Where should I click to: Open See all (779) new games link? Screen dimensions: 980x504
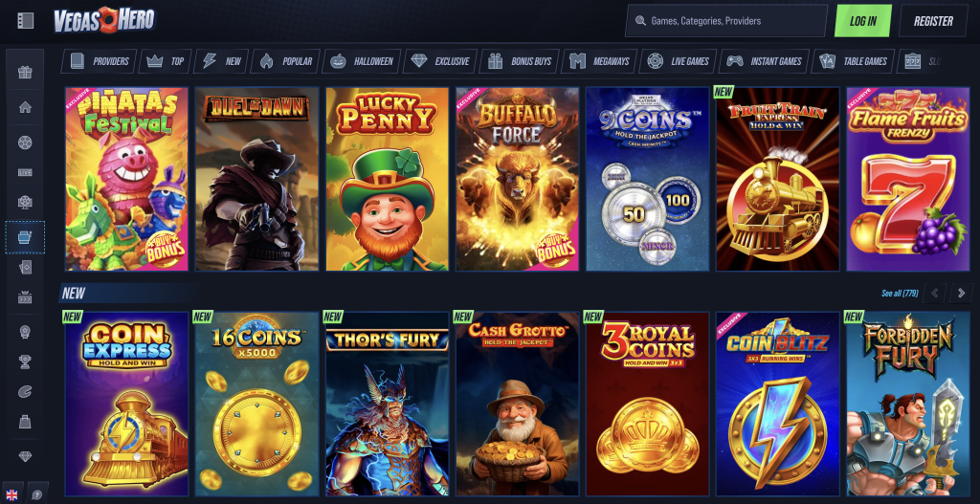pos(899,293)
